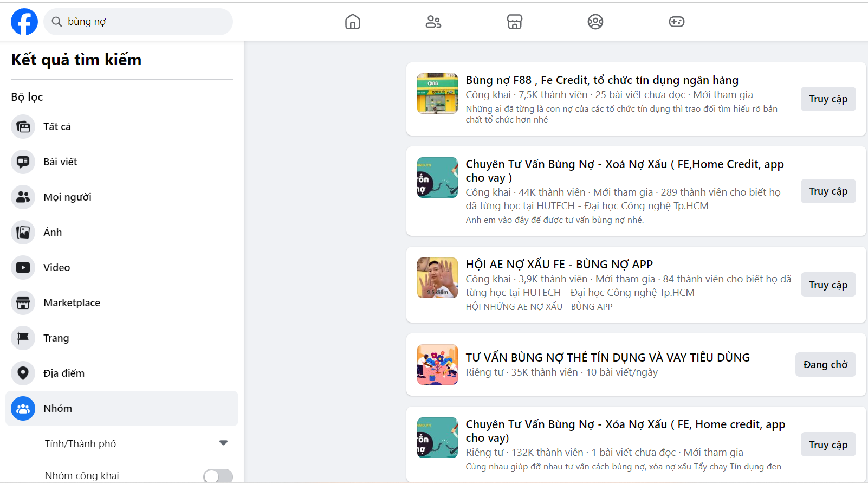Click the Tất cả filter icon
Image resolution: width=868 pixels, height=483 pixels.
click(x=23, y=127)
